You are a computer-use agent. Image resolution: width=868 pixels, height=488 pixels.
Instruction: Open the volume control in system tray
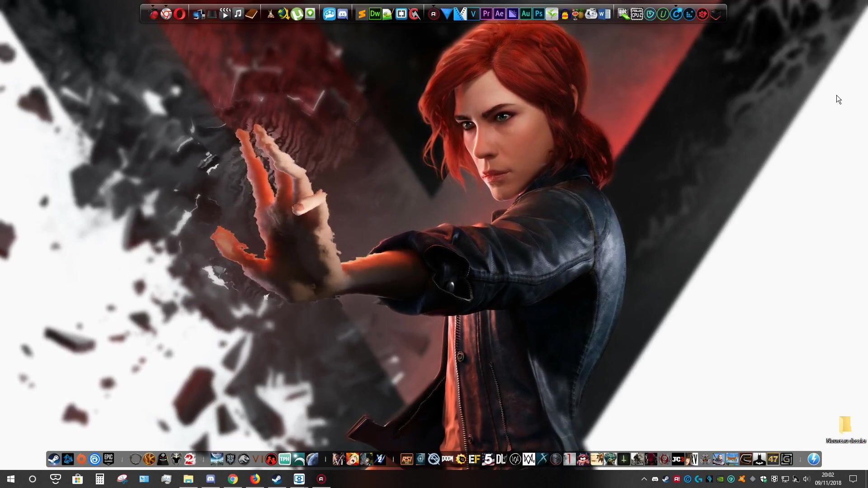point(807,479)
